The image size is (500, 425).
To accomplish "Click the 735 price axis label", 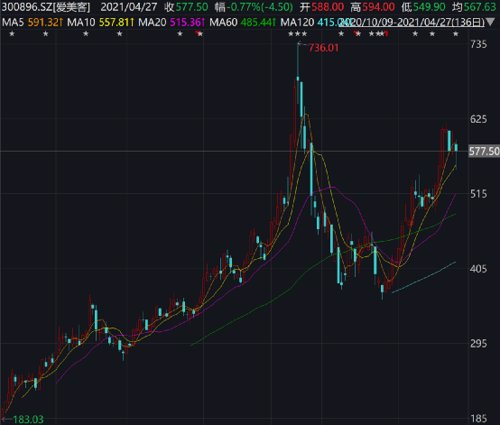I will pyautogui.click(x=478, y=44).
